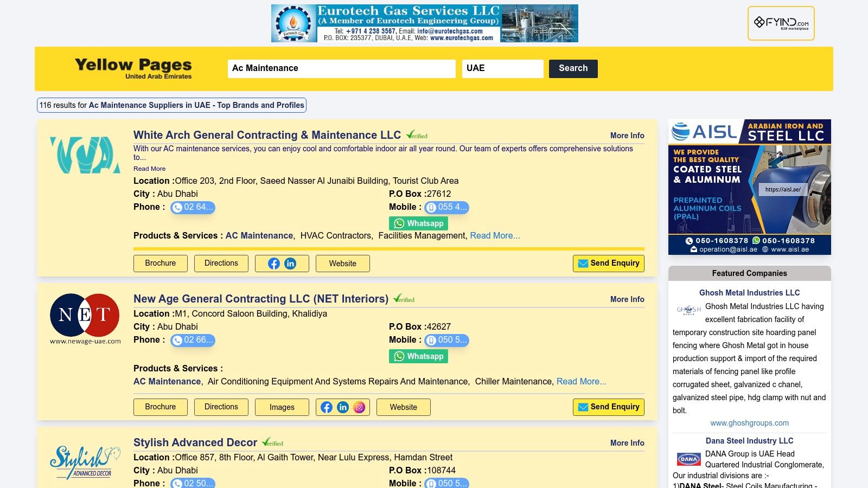
Task: Send Enquiry to White Arch
Action: click(608, 263)
